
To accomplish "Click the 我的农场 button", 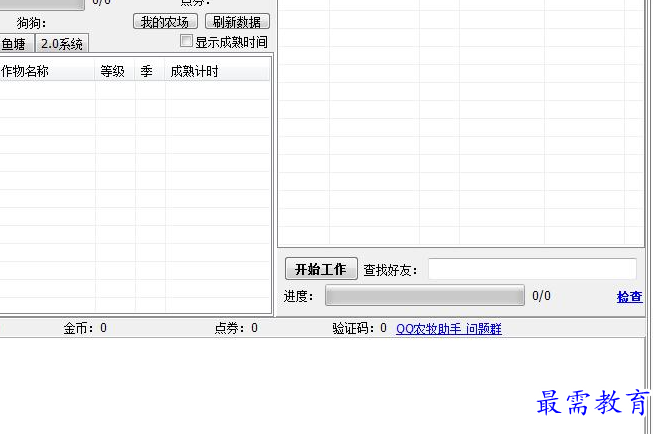I will pos(165,22).
